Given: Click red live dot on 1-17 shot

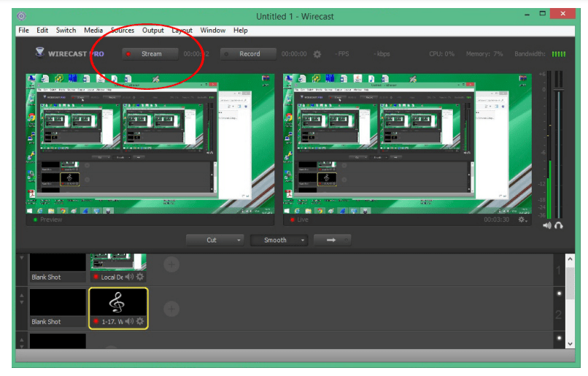Looking at the screenshot, I should (x=96, y=321).
